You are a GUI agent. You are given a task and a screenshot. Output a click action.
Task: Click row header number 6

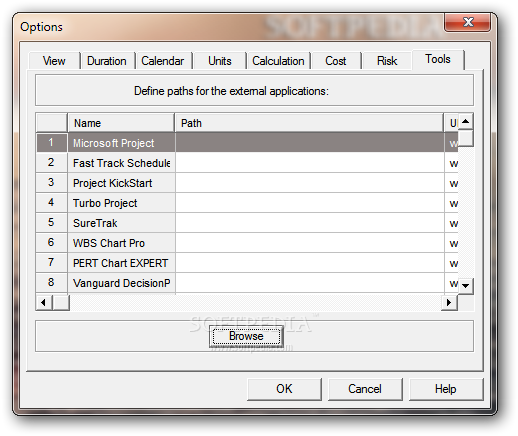pos(52,243)
